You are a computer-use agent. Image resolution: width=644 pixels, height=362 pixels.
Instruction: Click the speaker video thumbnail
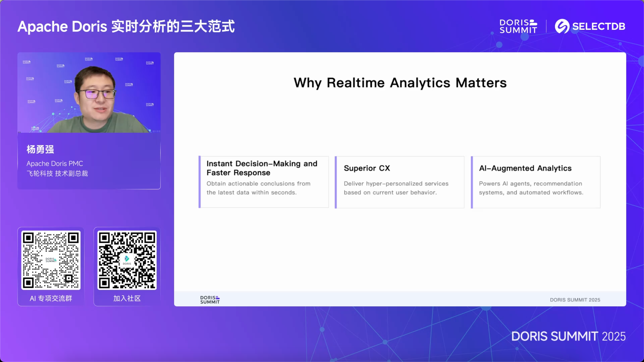click(x=89, y=92)
